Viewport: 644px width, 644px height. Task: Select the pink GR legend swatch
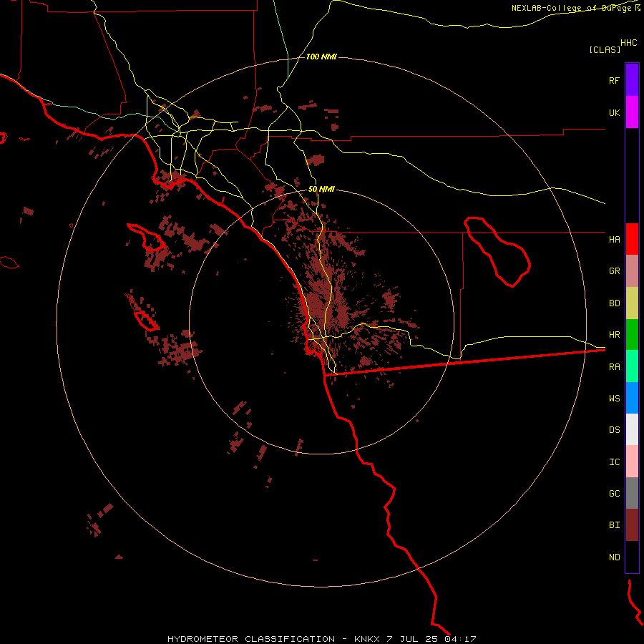click(x=632, y=271)
